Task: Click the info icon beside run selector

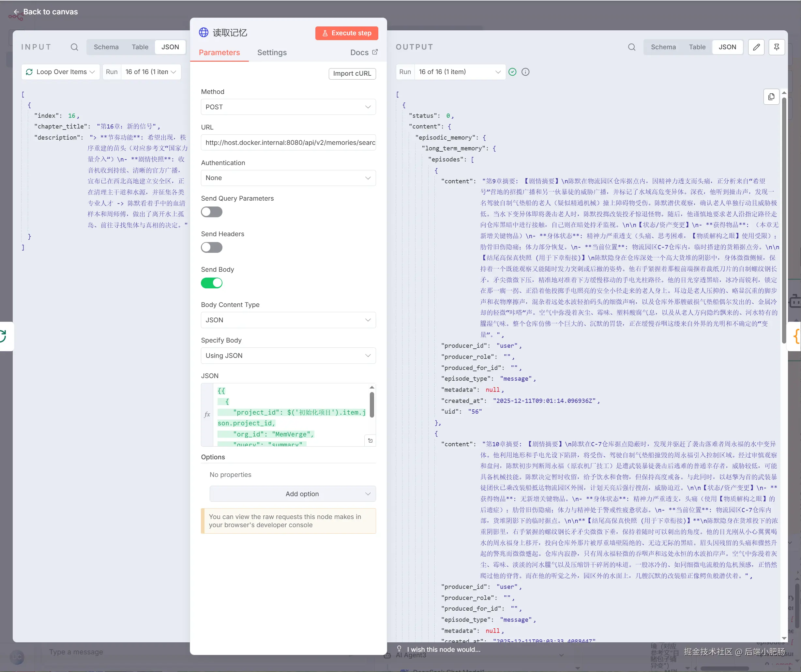Action: coord(525,72)
